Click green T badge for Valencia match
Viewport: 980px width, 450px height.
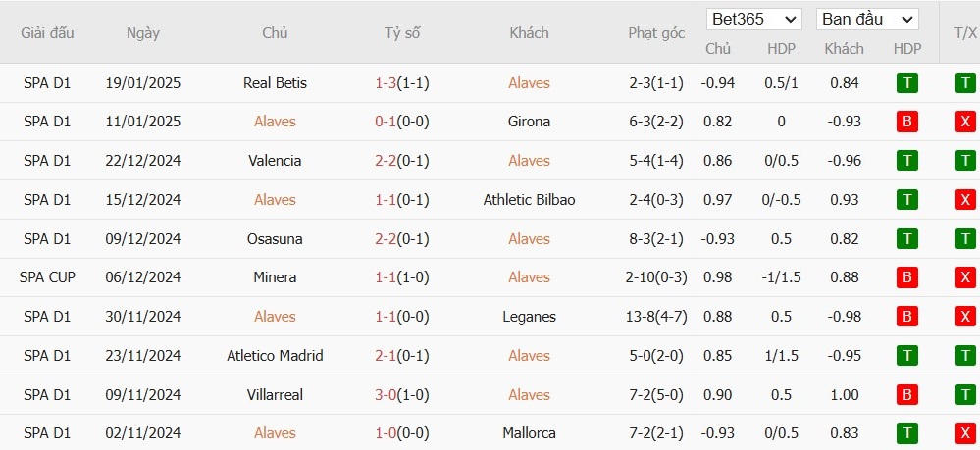pyautogui.click(x=907, y=161)
